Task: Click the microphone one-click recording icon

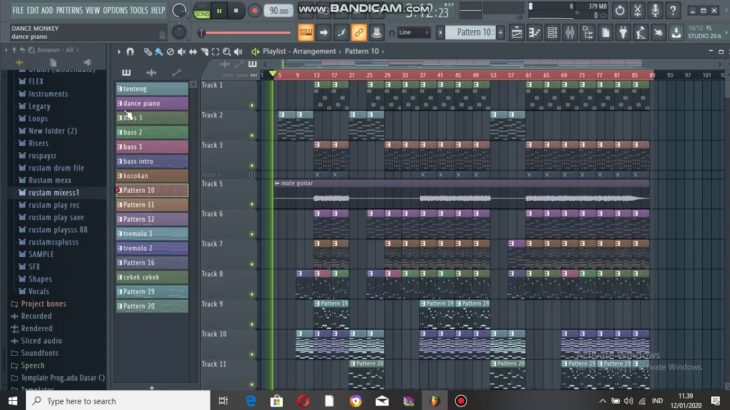Action: tap(655, 10)
